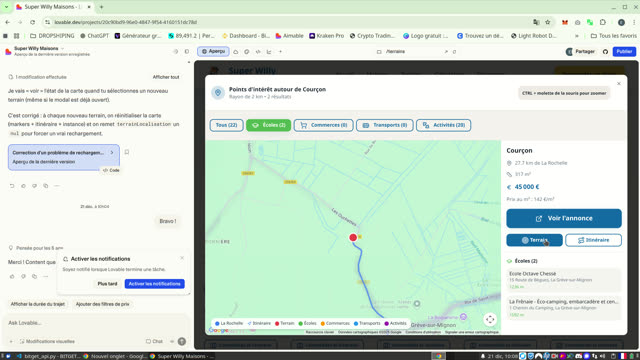Open the code view icon in Lovable toolbar
The height and width of the screenshot is (360, 640).
(x=258, y=52)
